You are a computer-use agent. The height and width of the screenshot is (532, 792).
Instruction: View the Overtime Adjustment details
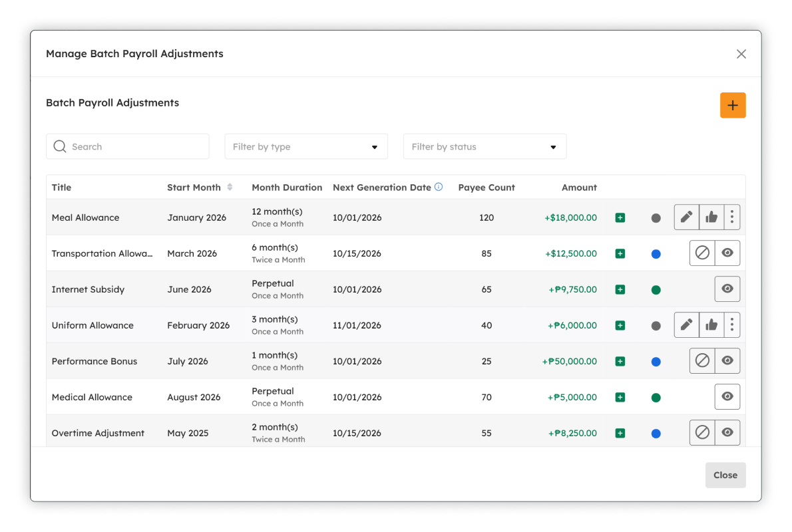click(x=727, y=432)
